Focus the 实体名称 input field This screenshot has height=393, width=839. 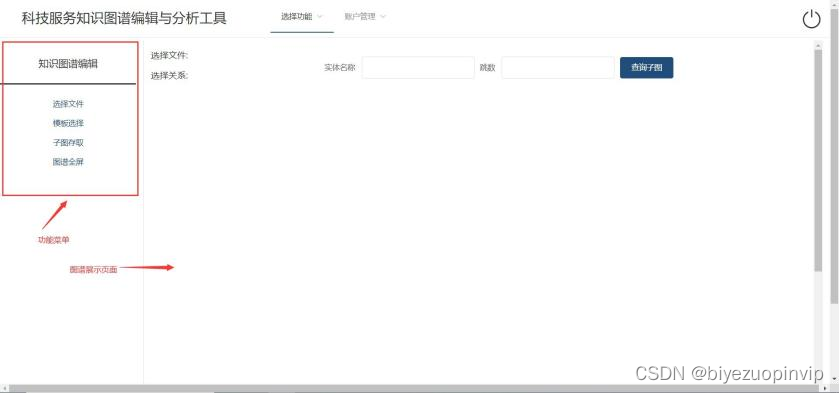pos(418,67)
